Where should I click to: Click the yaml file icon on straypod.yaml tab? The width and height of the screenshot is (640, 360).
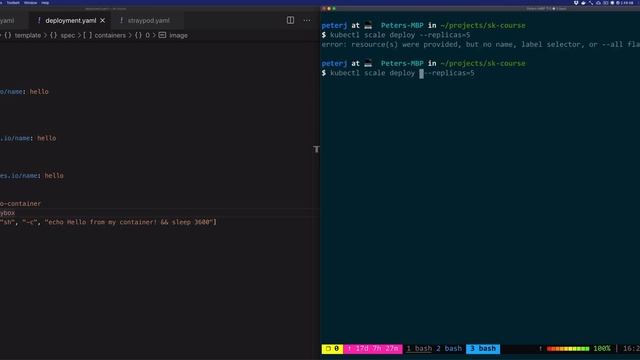[121, 20]
